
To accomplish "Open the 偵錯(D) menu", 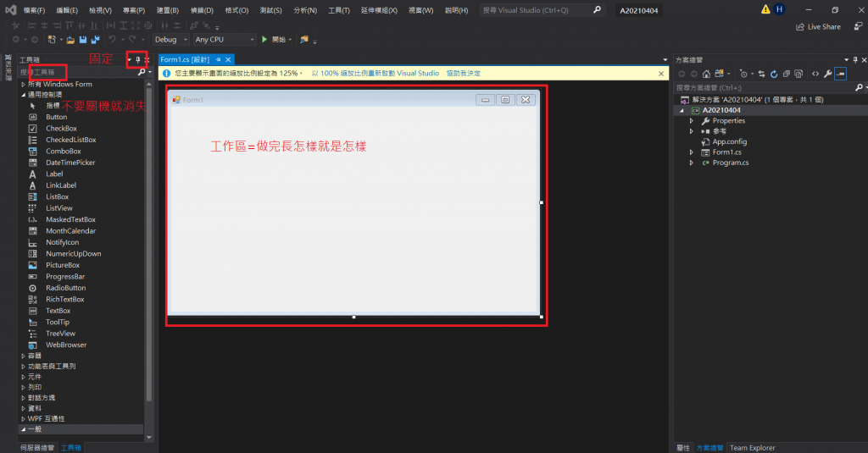I will (x=202, y=10).
